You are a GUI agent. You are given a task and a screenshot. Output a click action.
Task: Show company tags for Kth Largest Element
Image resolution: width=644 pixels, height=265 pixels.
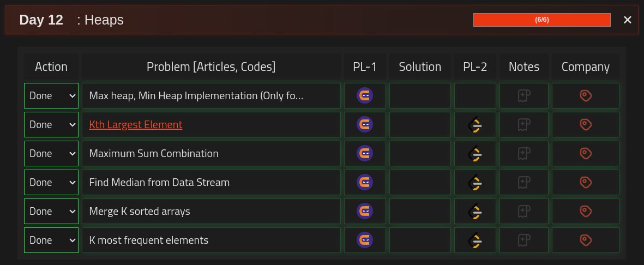(585, 124)
